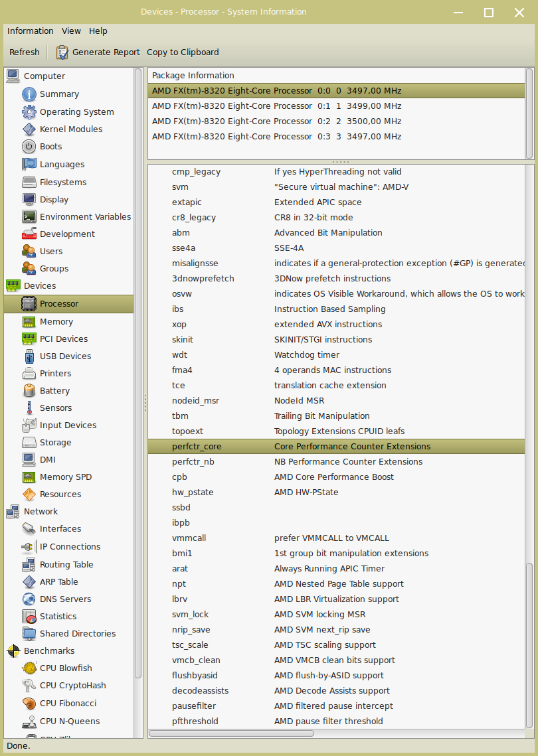The height and width of the screenshot is (756, 538).
Task: Select the IP Connections plug icon
Action: tap(29, 547)
